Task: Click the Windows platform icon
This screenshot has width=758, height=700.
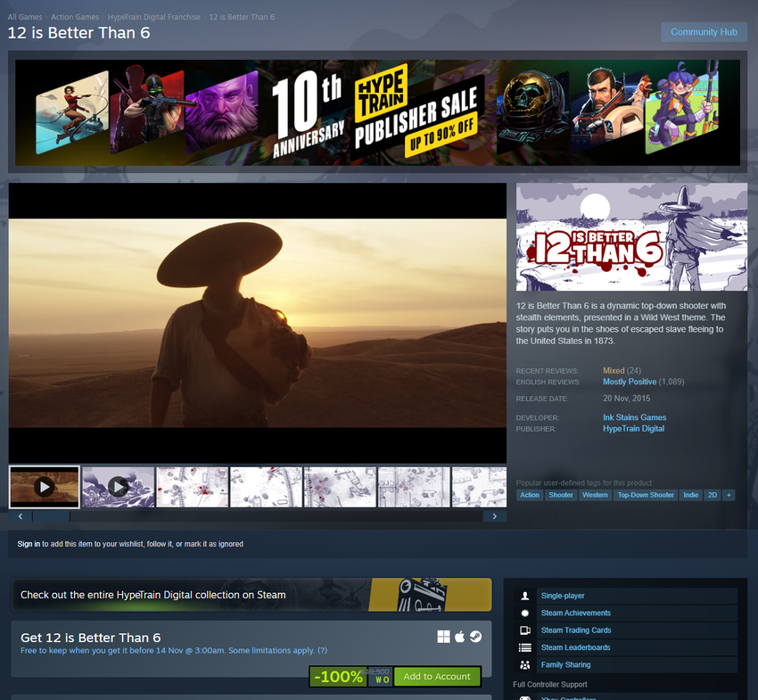Action: tap(443, 637)
